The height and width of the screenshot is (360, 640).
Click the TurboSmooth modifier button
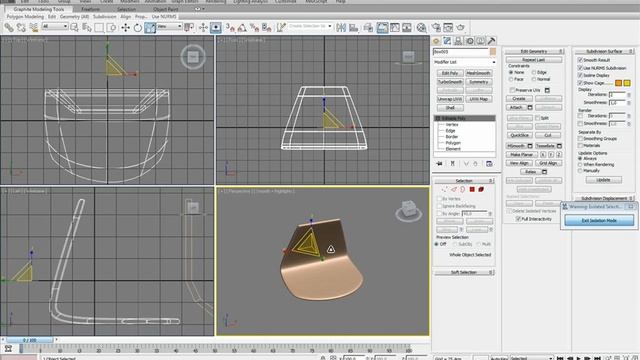click(450, 82)
